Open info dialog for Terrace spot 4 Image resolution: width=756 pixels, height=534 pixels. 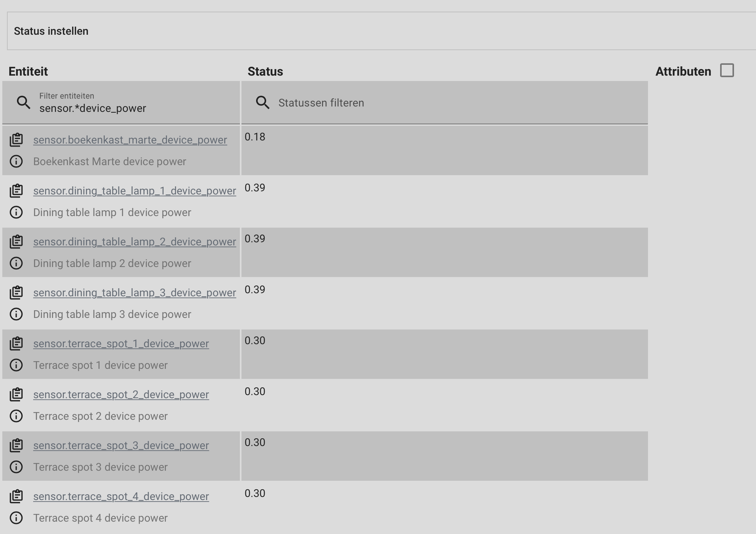click(x=17, y=518)
